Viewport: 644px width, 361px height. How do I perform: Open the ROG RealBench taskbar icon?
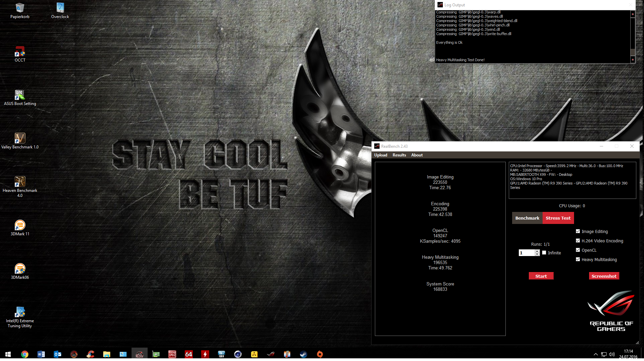(270, 354)
